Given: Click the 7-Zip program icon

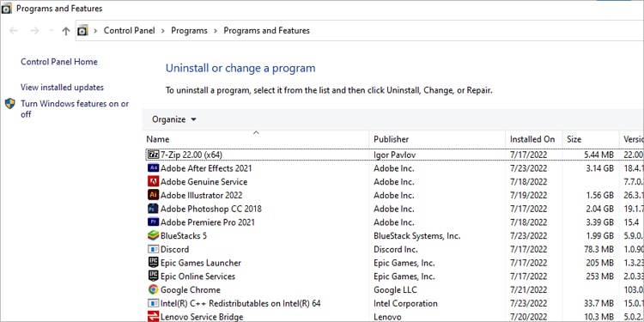Looking at the screenshot, I should coord(153,155).
